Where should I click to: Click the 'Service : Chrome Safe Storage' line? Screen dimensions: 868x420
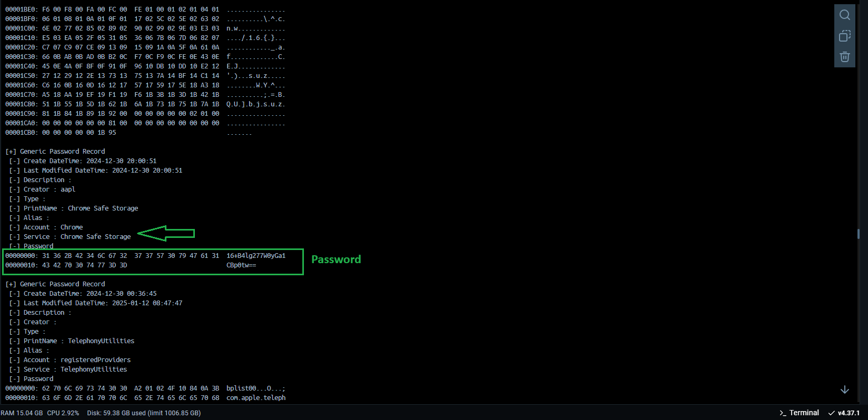point(70,237)
